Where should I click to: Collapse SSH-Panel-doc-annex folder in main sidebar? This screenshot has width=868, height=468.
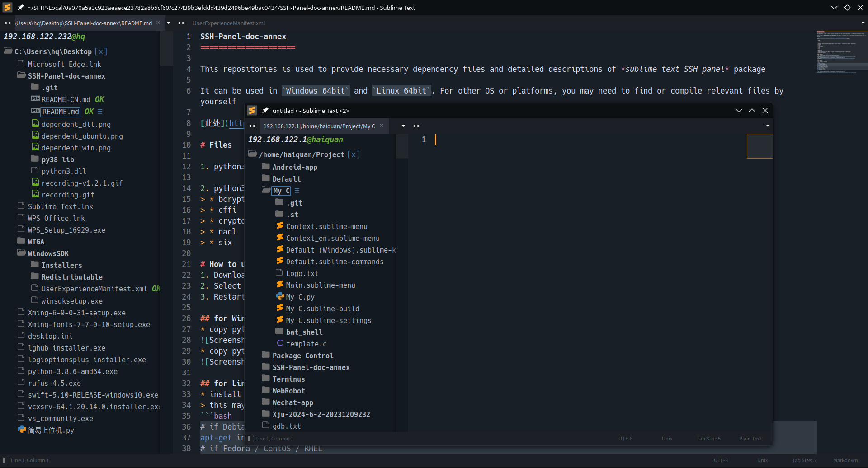21,75
